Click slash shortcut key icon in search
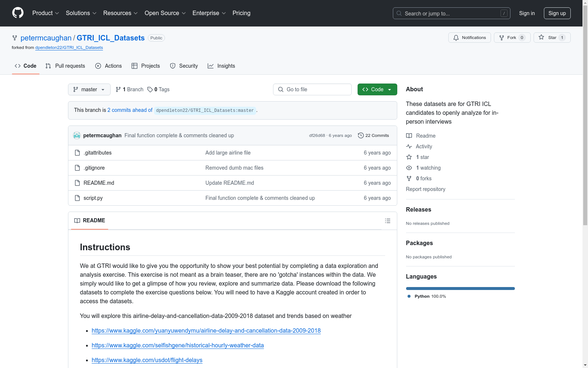588x368 pixels. pyautogui.click(x=504, y=13)
